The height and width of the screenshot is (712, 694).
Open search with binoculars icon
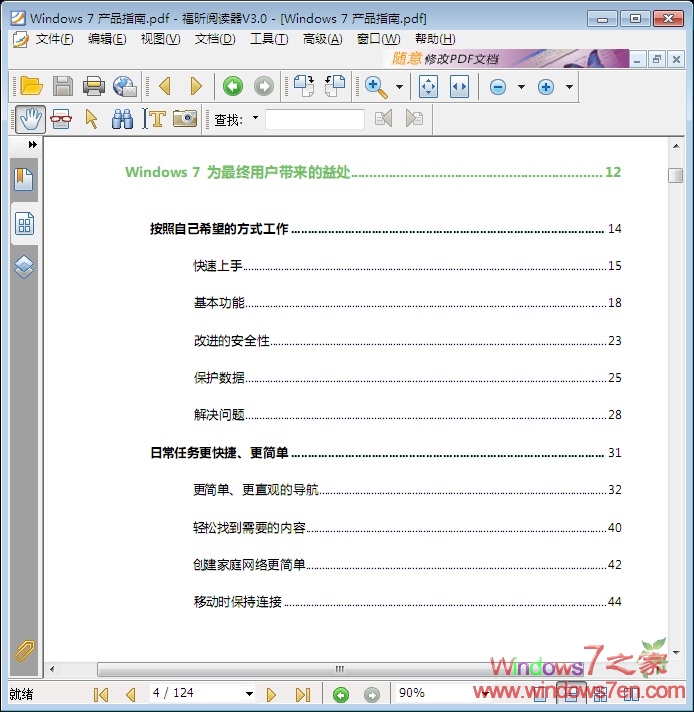click(x=122, y=119)
